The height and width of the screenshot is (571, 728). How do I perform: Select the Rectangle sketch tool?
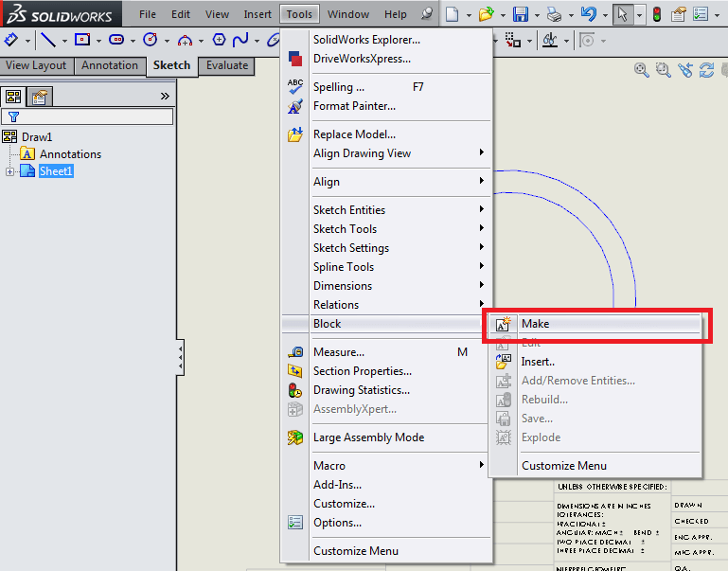(82, 40)
